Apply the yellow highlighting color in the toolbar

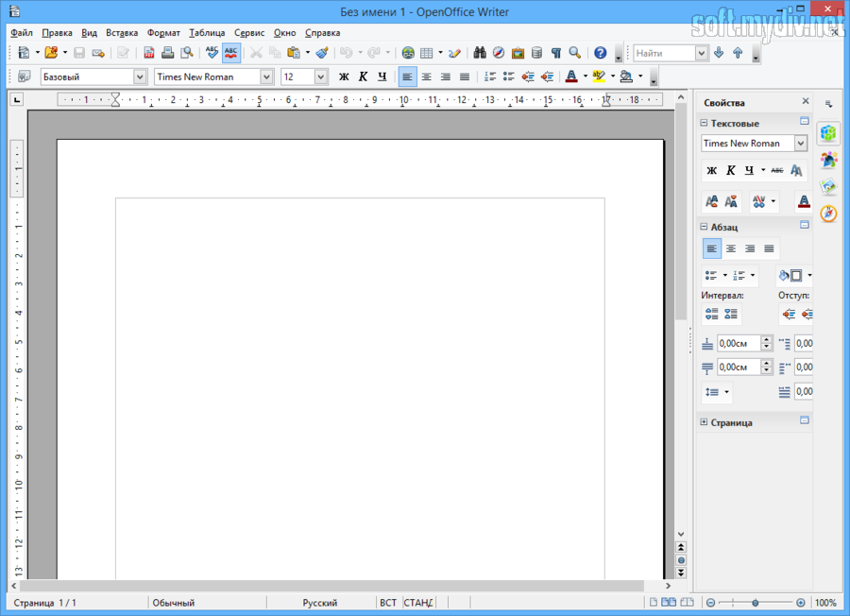coord(599,77)
